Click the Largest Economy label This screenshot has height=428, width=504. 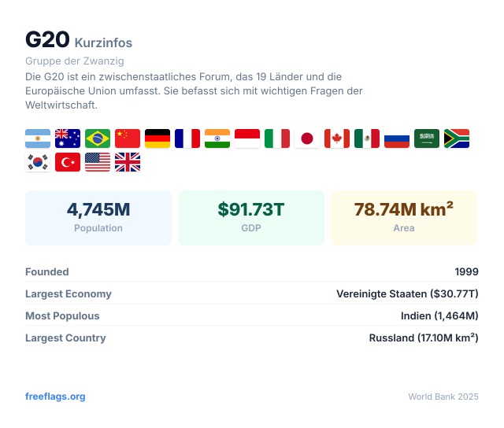pos(69,294)
